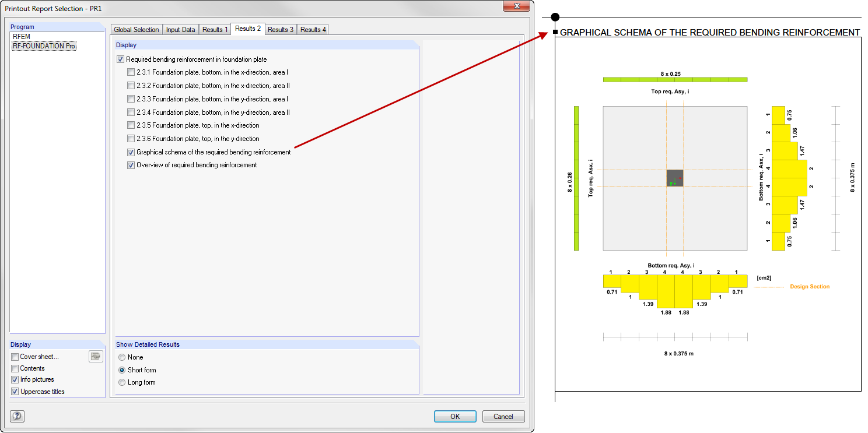Dismiss the dialog with Cancel
868x433 pixels.
(503, 416)
